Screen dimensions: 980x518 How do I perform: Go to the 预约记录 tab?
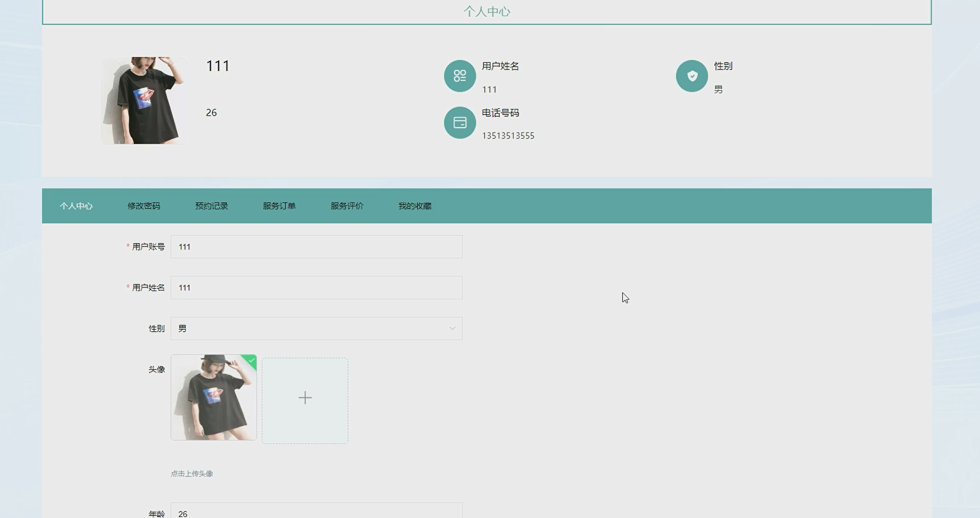pyautogui.click(x=212, y=206)
